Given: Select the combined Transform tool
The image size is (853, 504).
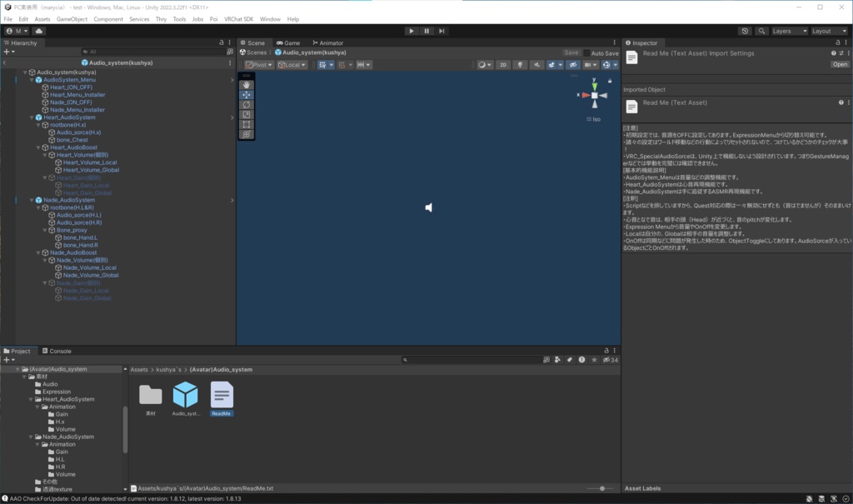Looking at the screenshot, I should (247, 134).
